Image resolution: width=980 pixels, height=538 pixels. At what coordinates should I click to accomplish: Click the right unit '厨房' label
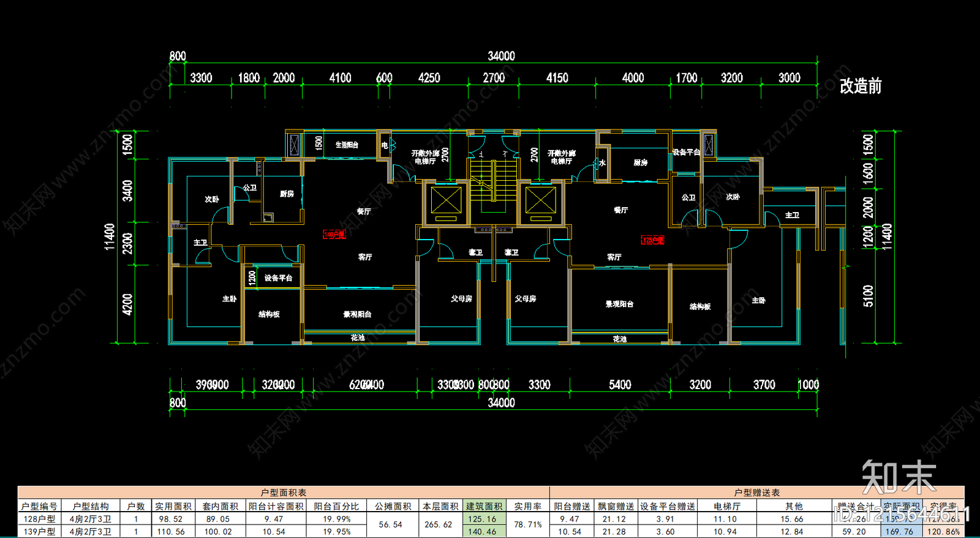point(641,162)
